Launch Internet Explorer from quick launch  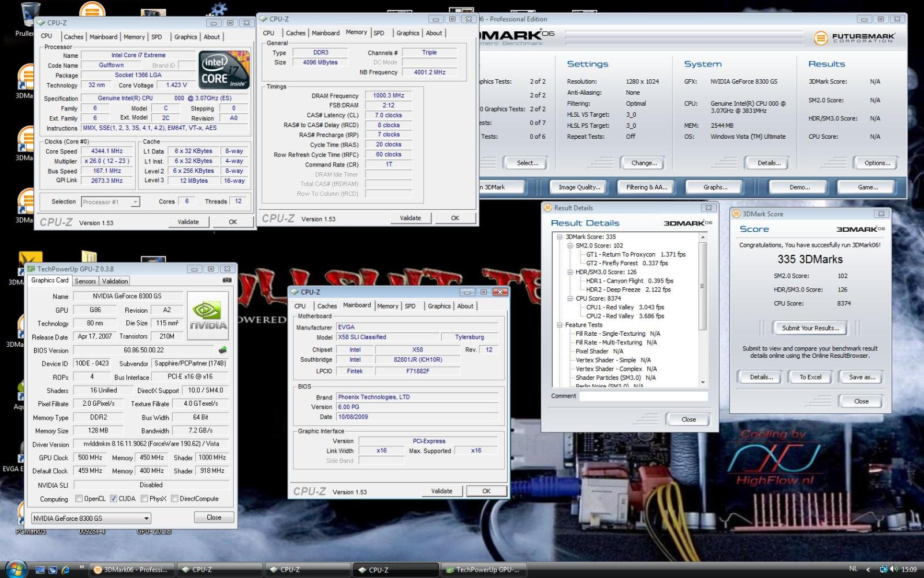66,569
